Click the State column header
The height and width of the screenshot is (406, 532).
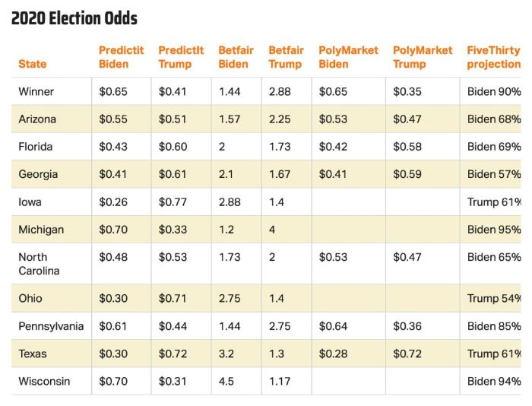[x=33, y=65]
